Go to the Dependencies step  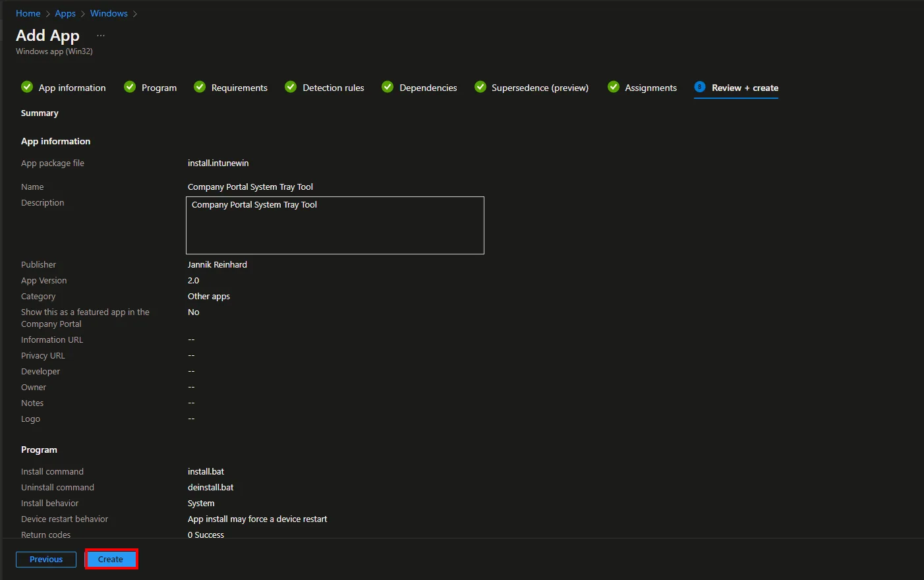coord(419,88)
